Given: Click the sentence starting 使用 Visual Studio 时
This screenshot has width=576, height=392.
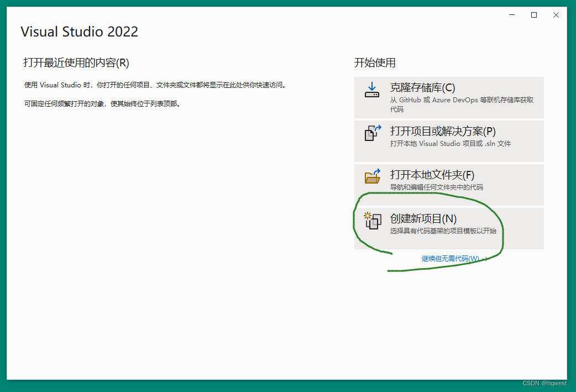Looking at the screenshot, I should coord(155,85).
